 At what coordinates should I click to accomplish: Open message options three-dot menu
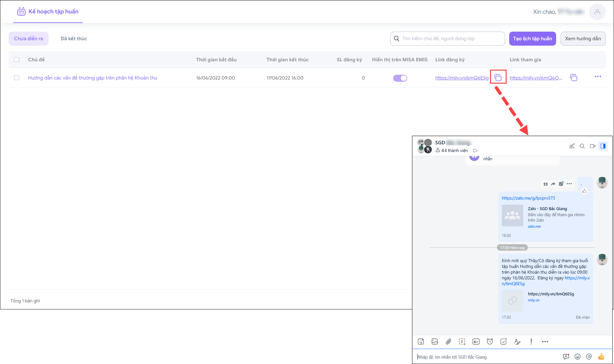tap(569, 184)
